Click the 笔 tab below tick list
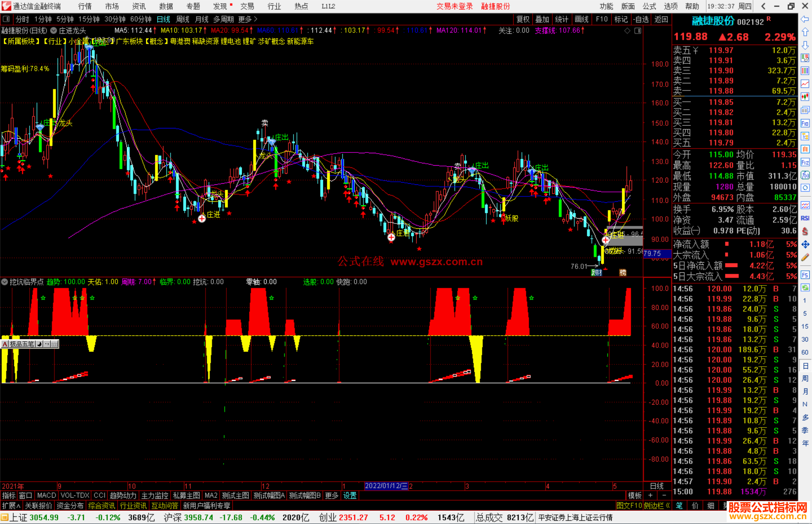 coord(679,506)
